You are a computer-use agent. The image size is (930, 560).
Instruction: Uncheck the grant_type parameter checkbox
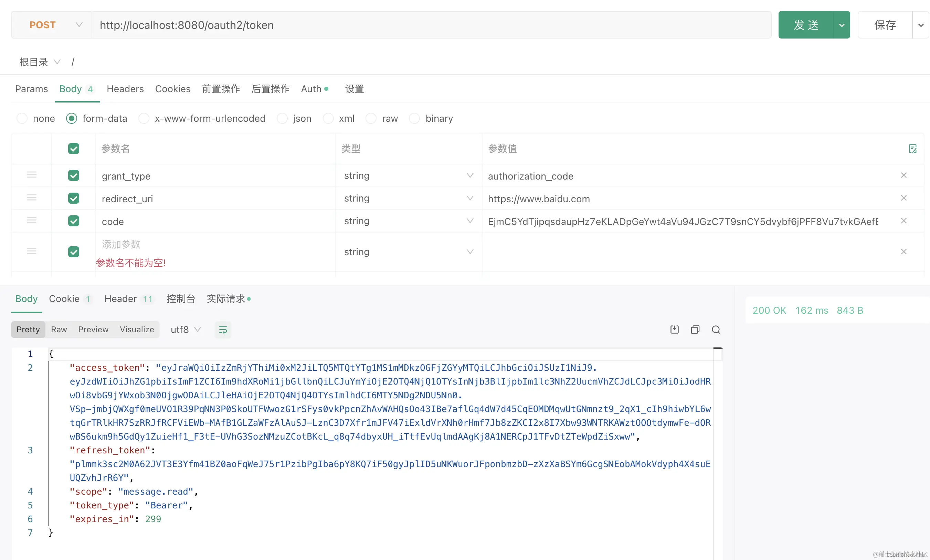pos(74,176)
